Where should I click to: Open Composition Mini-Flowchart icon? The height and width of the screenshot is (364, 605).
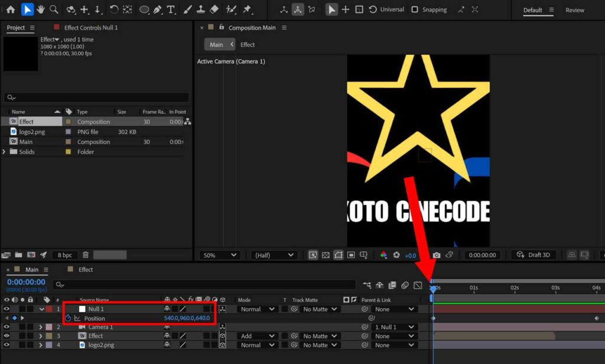click(x=367, y=285)
